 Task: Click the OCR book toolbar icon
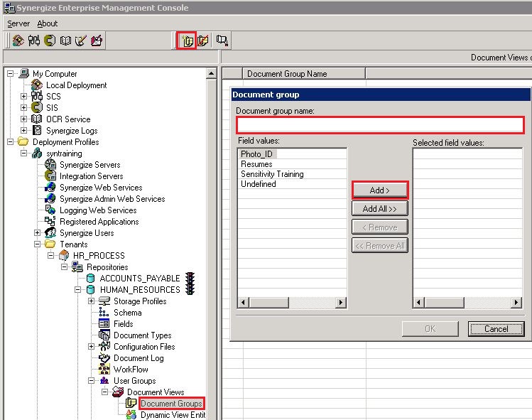pos(65,41)
